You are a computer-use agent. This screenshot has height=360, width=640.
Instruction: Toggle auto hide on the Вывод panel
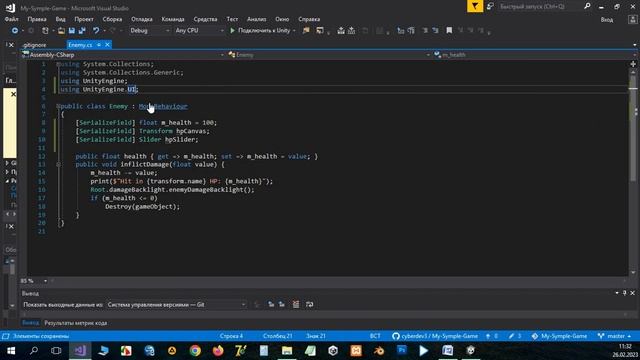(x=624, y=293)
